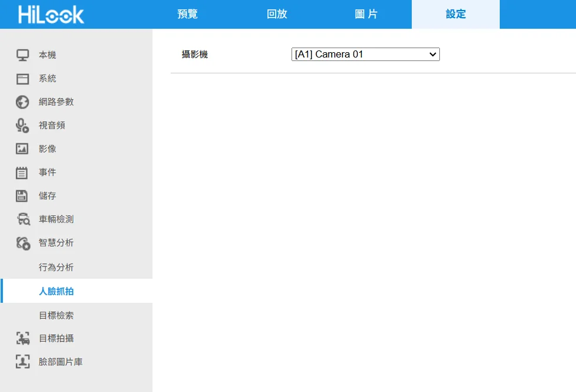Open the 事件 event settings icon

pyautogui.click(x=22, y=172)
